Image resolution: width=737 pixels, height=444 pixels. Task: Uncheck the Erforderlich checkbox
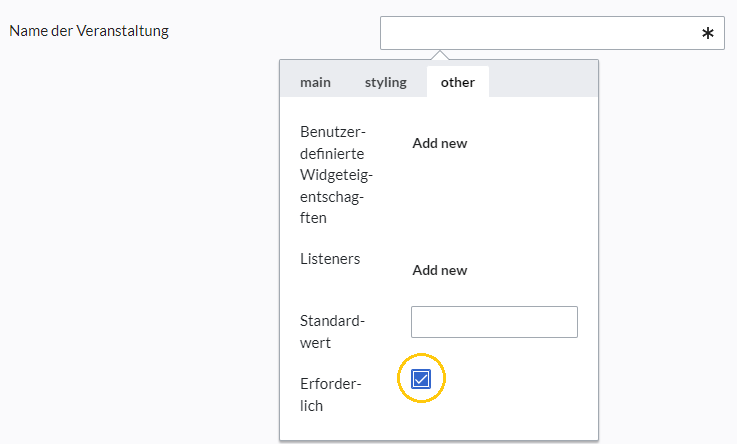tap(421, 379)
